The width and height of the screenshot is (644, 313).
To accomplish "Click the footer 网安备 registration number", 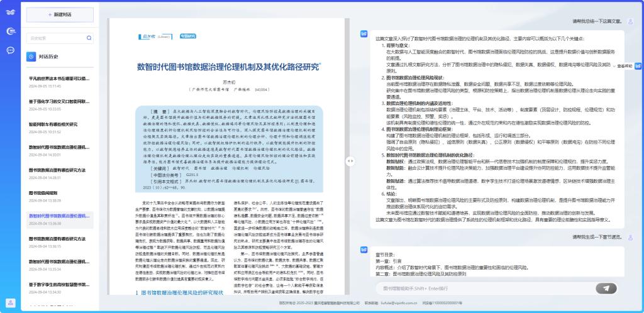I will [442, 303].
